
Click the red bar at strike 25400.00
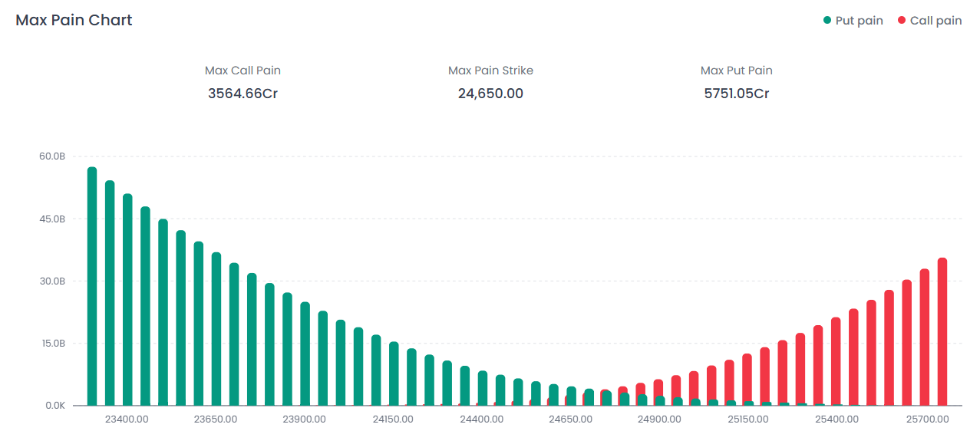point(836,362)
